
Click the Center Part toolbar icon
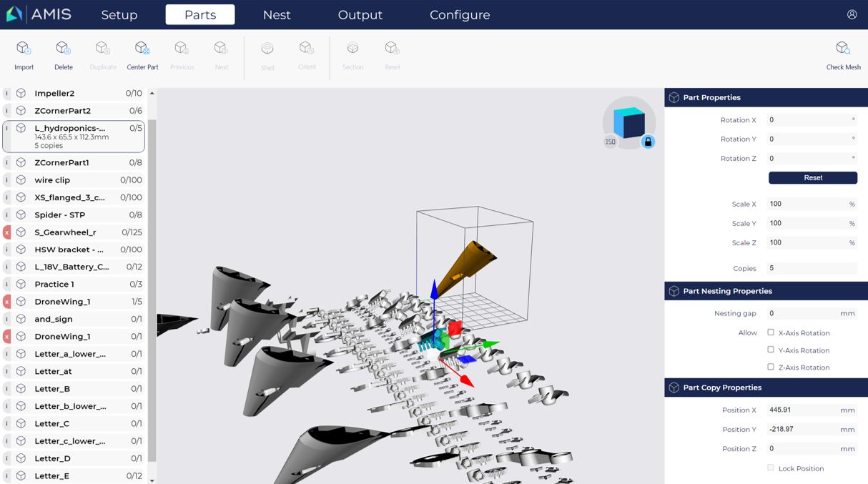(x=142, y=49)
